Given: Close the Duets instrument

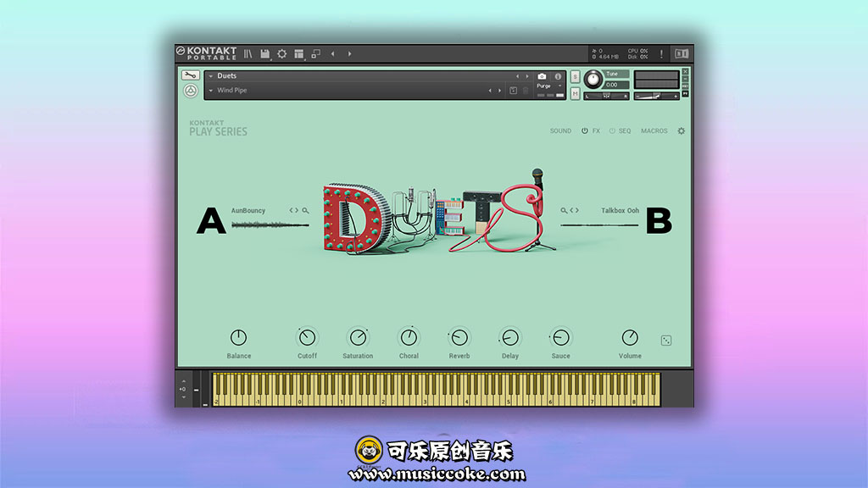Looking at the screenshot, I should click(x=685, y=72).
